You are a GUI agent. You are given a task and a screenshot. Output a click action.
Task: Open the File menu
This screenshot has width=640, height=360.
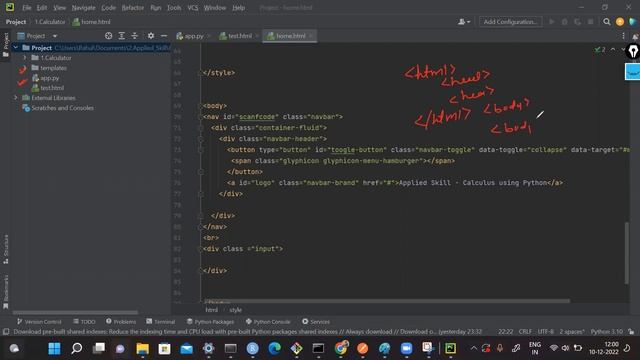pyautogui.click(x=27, y=7)
